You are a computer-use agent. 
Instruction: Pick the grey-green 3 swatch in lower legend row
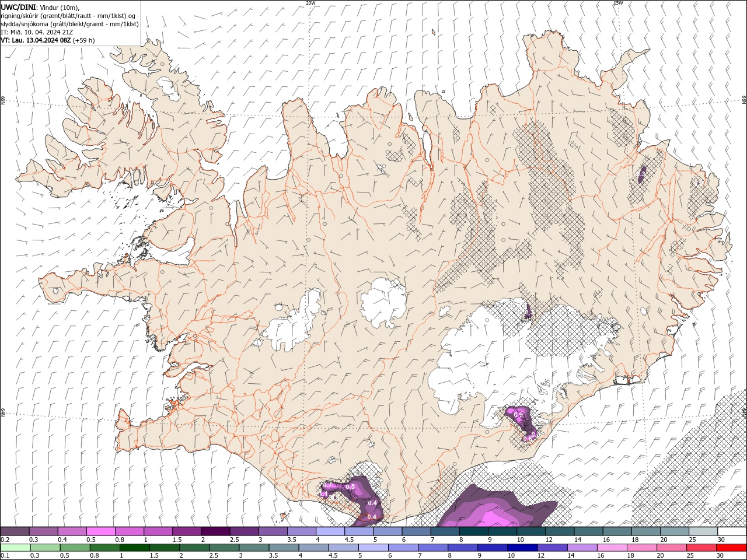click(x=254, y=548)
